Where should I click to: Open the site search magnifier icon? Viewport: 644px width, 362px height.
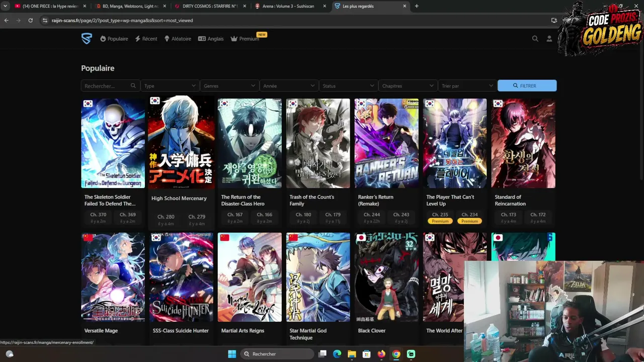pos(535,39)
